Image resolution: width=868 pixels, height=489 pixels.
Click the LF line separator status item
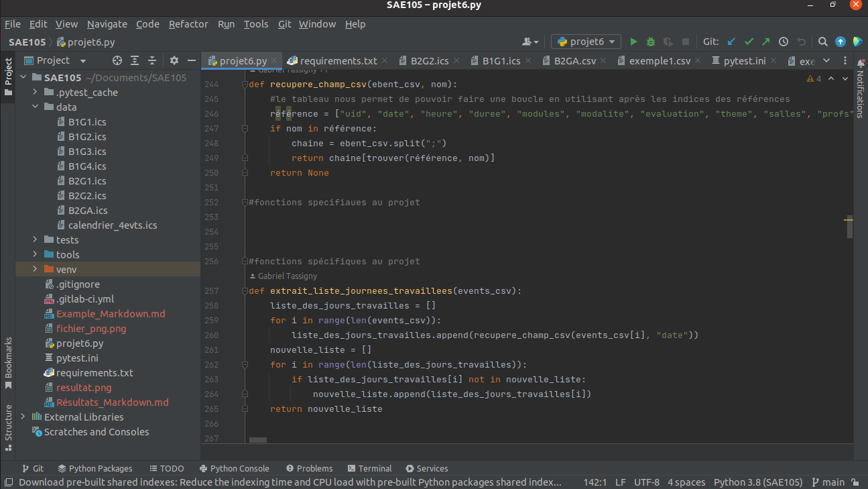(621, 482)
